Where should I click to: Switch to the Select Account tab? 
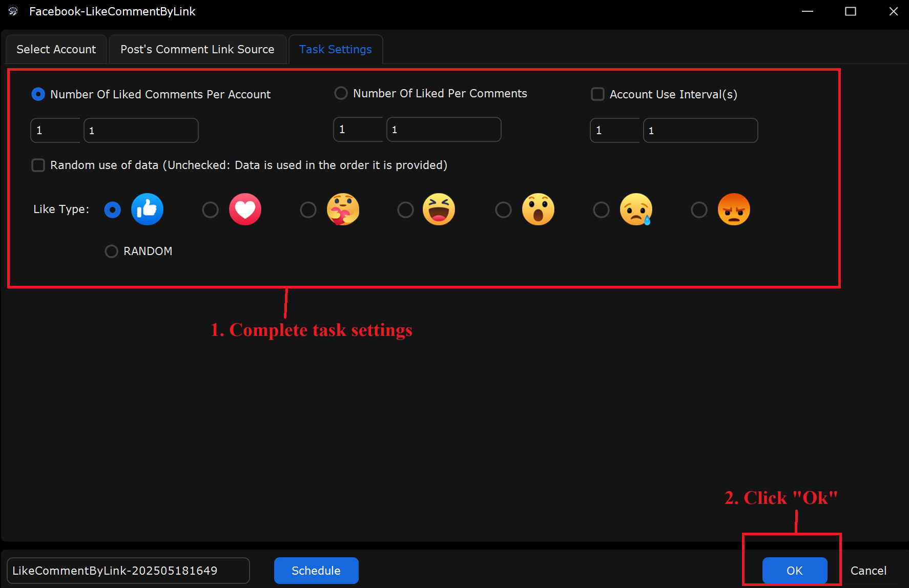click(56, 49)
